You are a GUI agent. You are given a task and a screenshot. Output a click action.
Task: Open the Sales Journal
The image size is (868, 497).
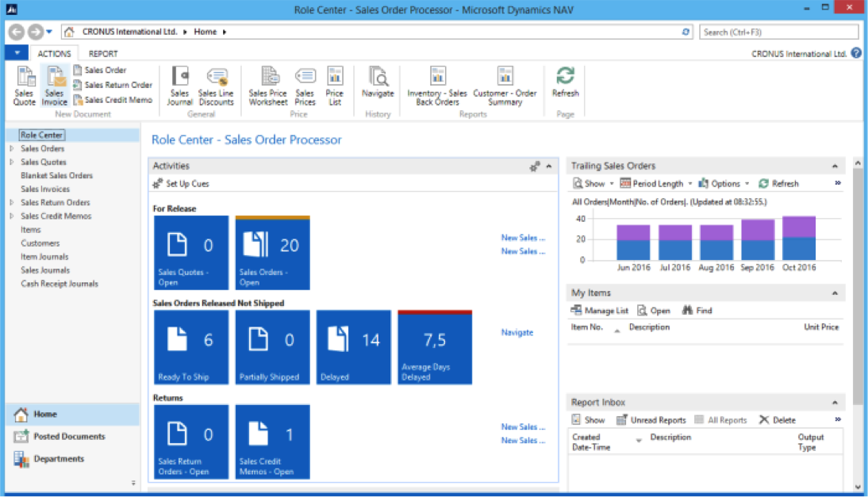click(179, 86)
